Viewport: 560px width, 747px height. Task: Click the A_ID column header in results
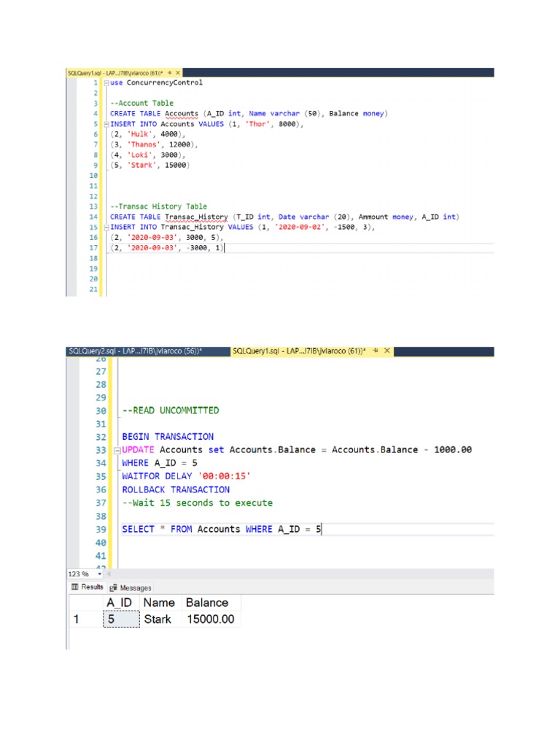click(x=122, y=603)
